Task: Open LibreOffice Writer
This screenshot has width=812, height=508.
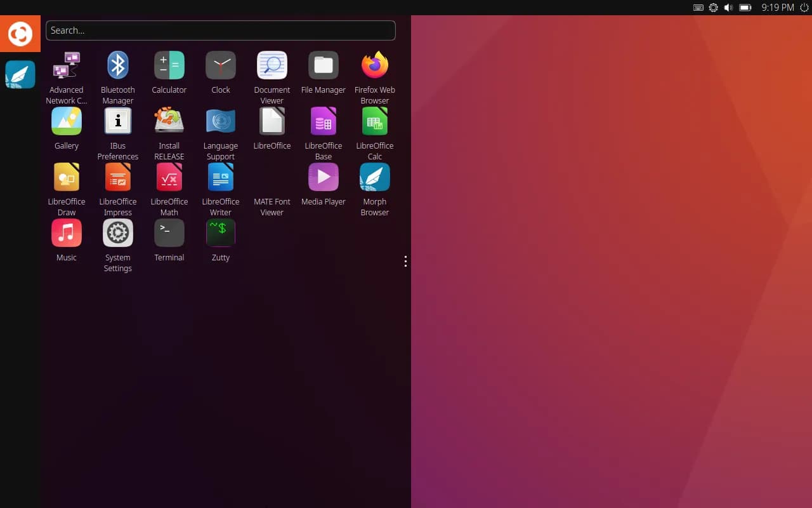Action: pyautogui.click(x=221, y=177)
